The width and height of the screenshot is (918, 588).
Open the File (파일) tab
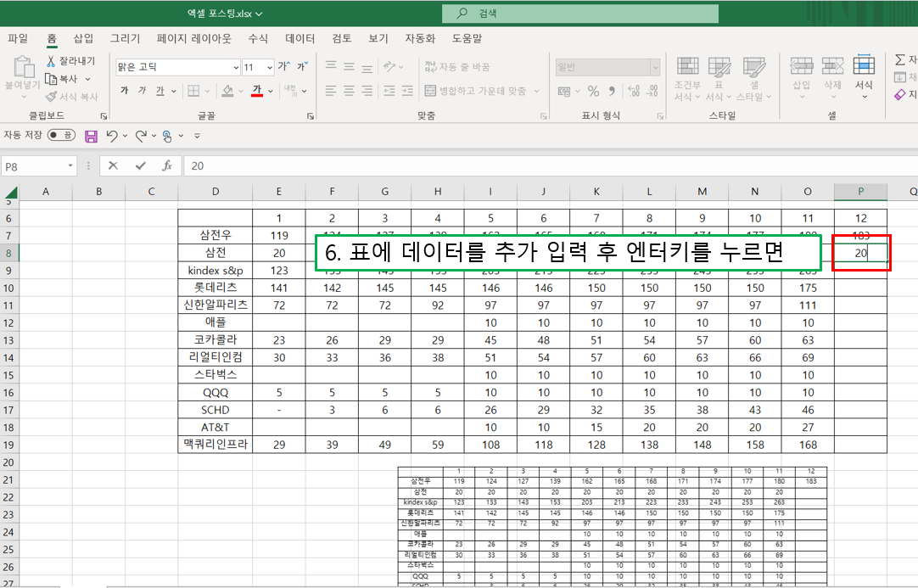[18, 39]
